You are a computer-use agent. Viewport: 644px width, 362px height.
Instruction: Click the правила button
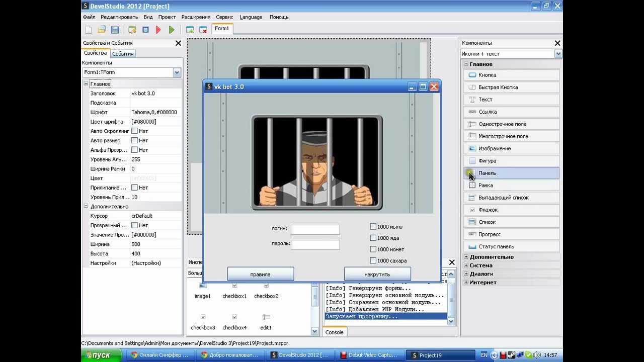261,274
